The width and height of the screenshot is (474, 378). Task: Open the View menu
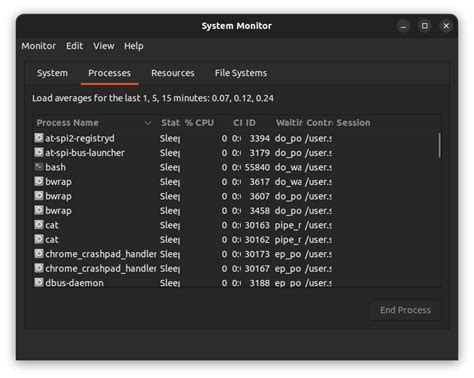point(104,46)
